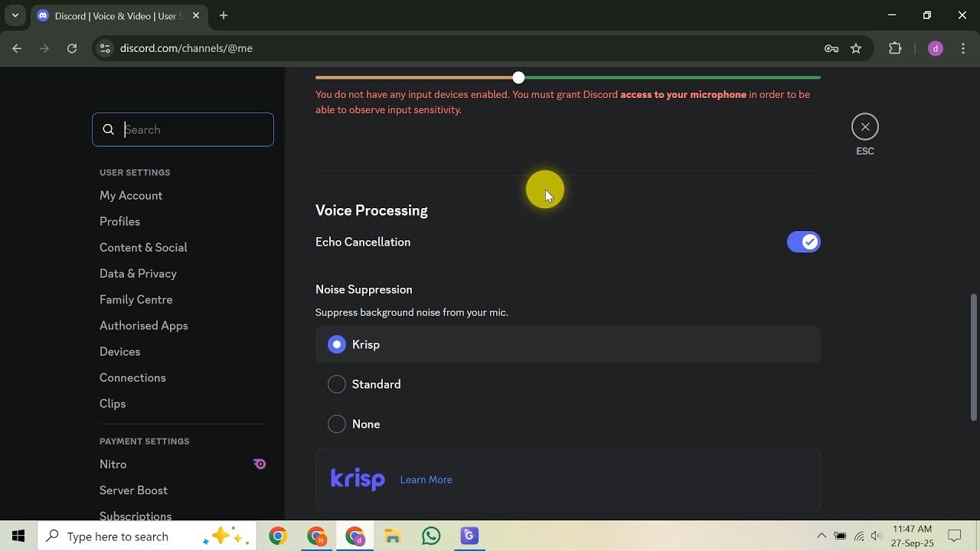
Task: Open Nitro payment settings
Action: 113,465
